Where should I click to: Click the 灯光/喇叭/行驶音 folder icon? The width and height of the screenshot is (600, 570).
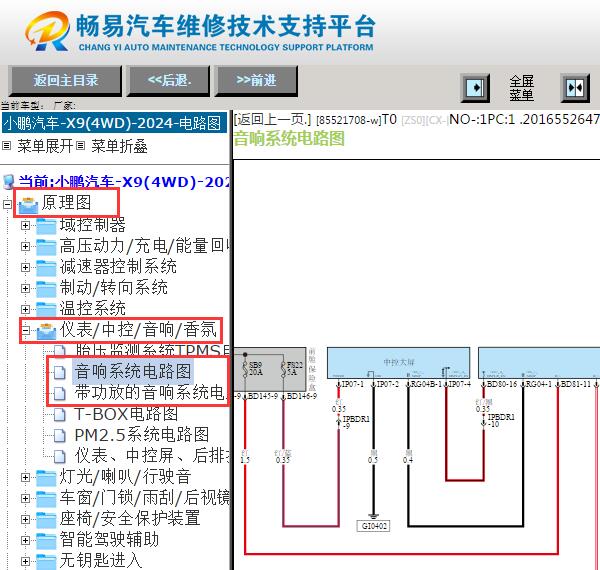tap(46, 478)
